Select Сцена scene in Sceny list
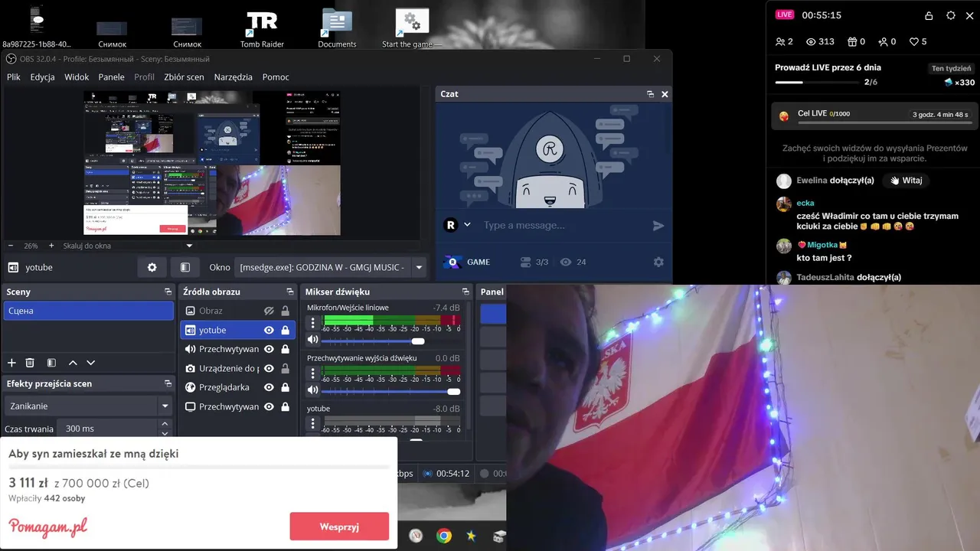The image size is (980, 551). point(89,311)
